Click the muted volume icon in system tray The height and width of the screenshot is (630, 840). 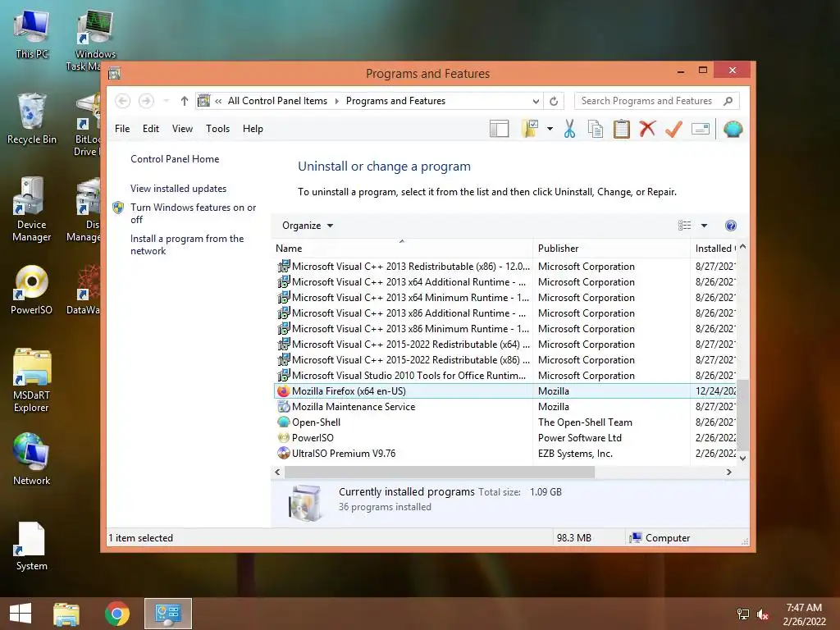pyautogui.click(x=762, y=614)
